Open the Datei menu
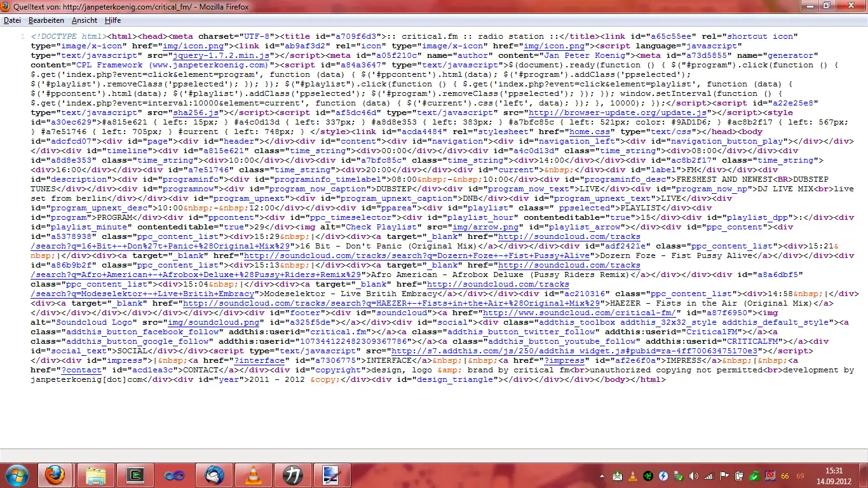This screenshot has height=488, width=868. (x=12, y=20)
